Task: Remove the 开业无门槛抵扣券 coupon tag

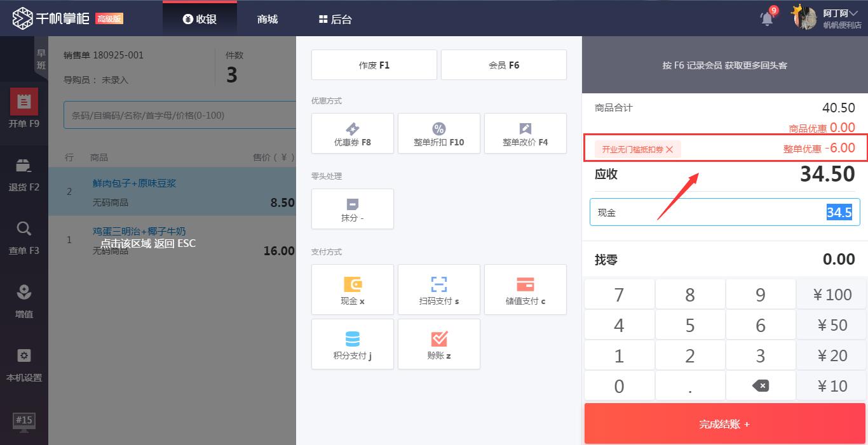Action: tap(669, 150)
